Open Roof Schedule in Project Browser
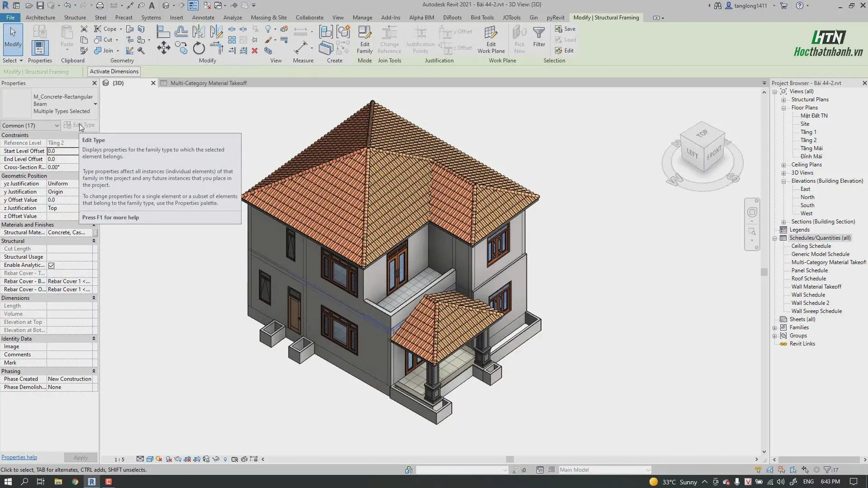Screen dimensions: 868x488 tap(808, 279)
